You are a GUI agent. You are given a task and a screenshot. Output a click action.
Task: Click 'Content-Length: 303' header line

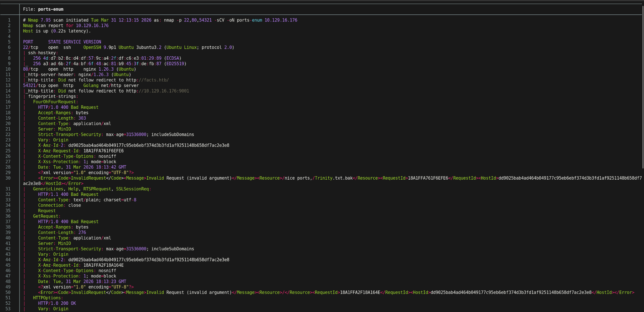(62, 118)
